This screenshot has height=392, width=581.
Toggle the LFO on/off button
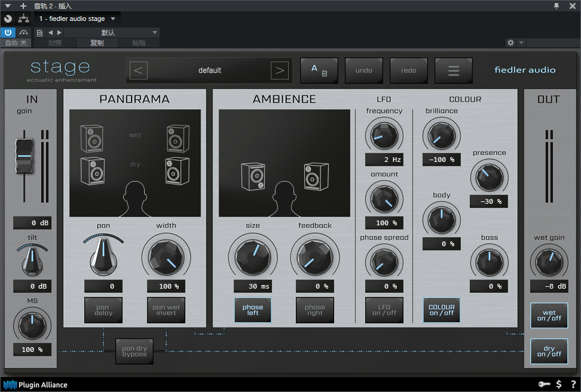point(384,310)
